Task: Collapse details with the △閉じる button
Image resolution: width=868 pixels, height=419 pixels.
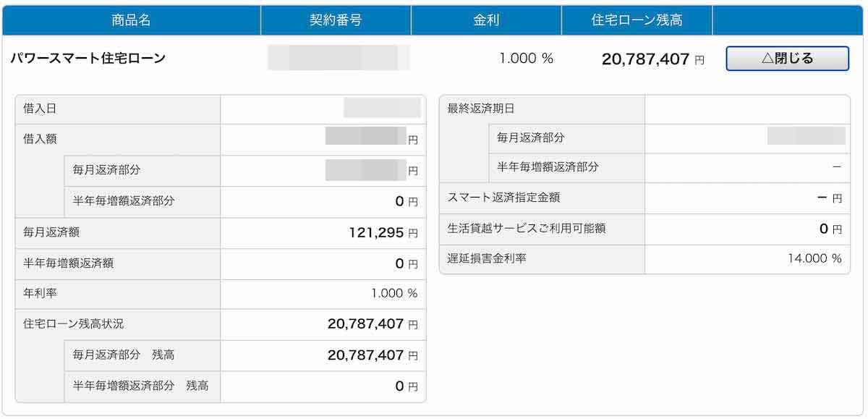Action: click(787, 59)
